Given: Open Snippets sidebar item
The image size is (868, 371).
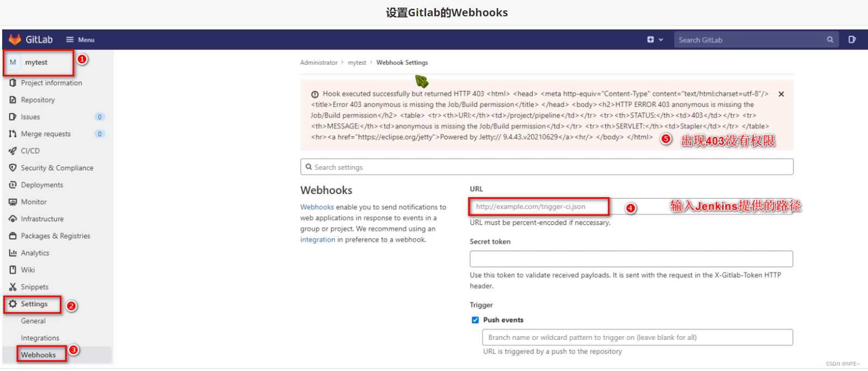Looking at the screenshot, I should (x=35, y=287).
